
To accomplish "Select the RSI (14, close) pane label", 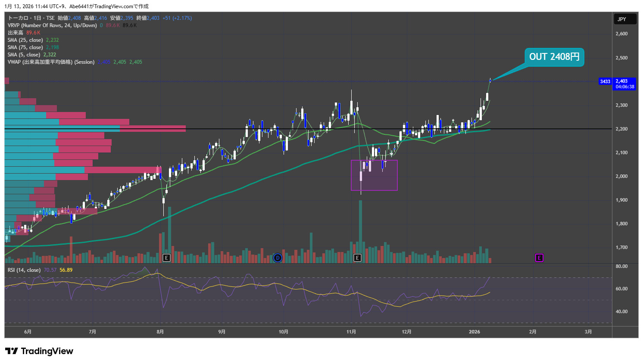I will (24, 270).
